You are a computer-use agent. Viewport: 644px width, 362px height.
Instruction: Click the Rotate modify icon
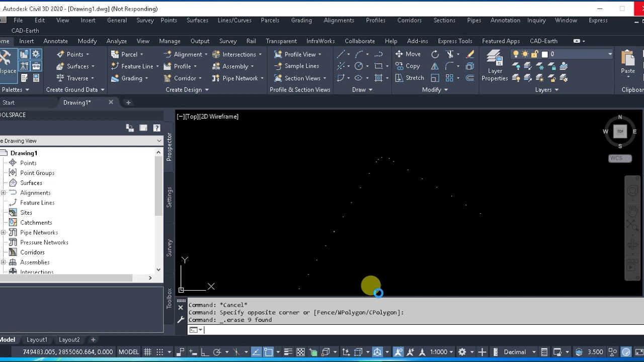click(435, 54)
